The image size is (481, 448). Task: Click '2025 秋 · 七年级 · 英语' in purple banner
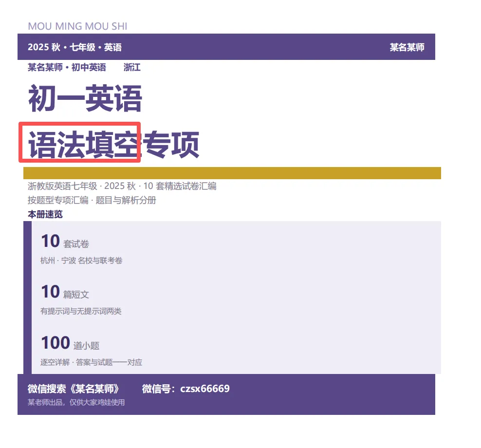[x=74, y=47]
